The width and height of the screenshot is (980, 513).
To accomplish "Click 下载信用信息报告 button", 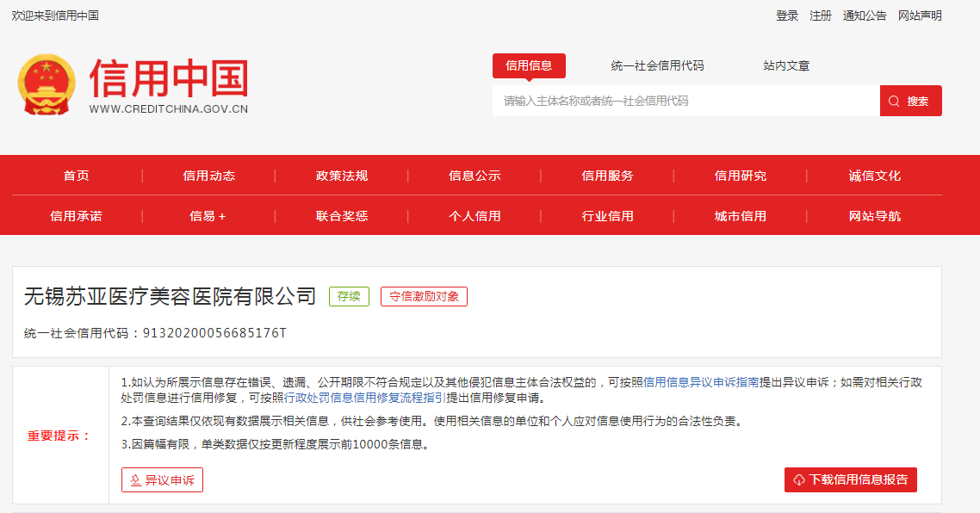I will tap(851, 480).
